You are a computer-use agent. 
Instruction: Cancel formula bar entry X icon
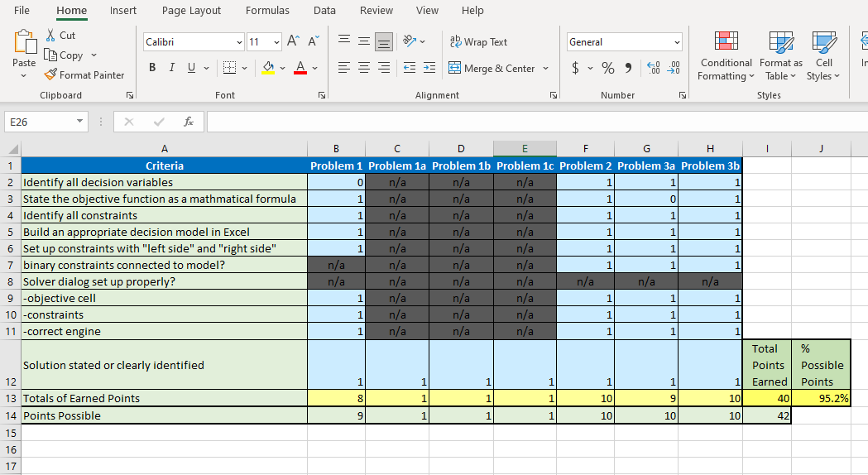[129, 122]
